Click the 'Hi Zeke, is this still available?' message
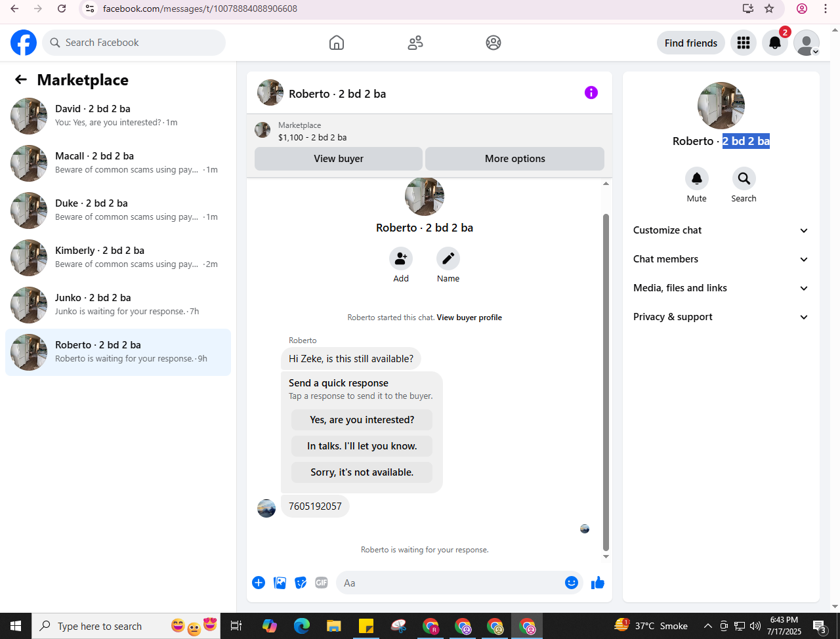 pyautogui.click(x=351, y=359)
